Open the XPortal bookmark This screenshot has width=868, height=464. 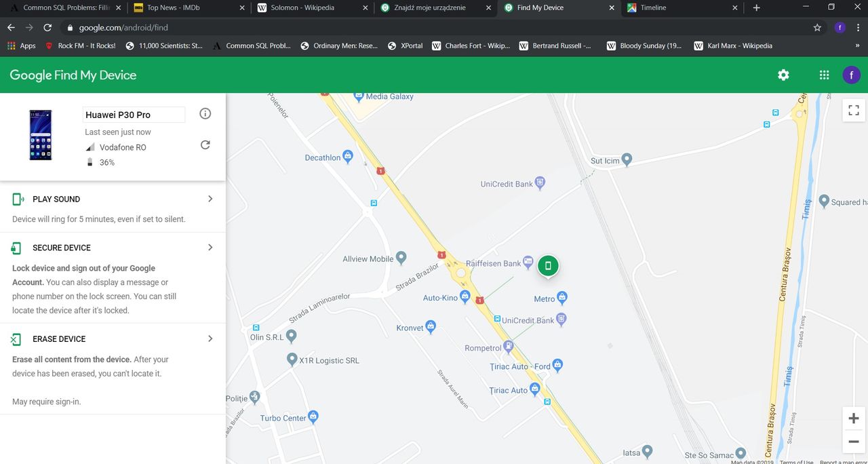pos(405,46)
